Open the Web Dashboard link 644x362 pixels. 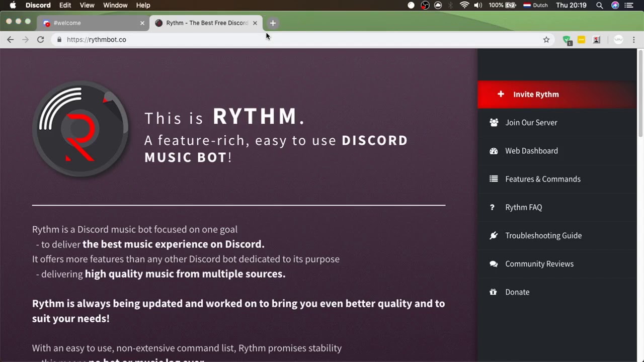click(x=557, y=151)
